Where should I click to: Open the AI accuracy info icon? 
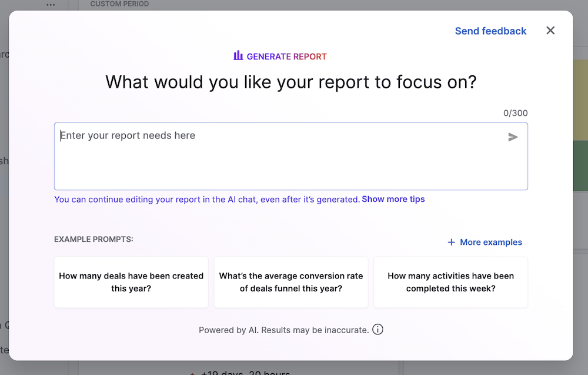click(377, 330)
